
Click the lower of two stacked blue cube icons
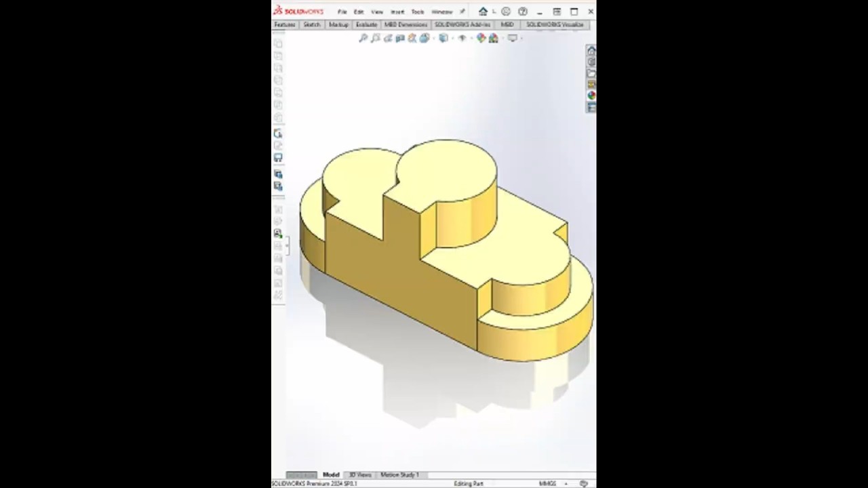(278, 186)
